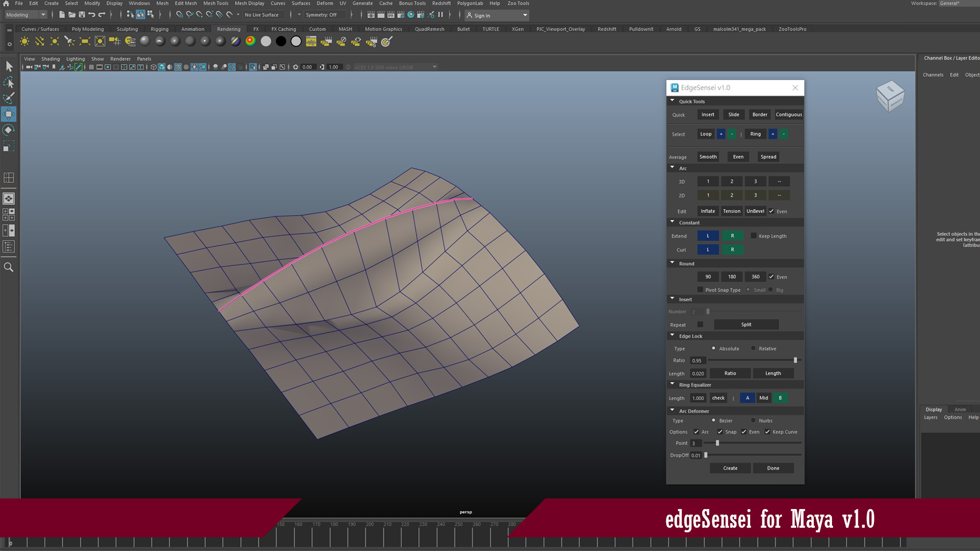Viewport: 980px width, 551px height.
Task: Click the Split button under Insert
Action: 746,325
